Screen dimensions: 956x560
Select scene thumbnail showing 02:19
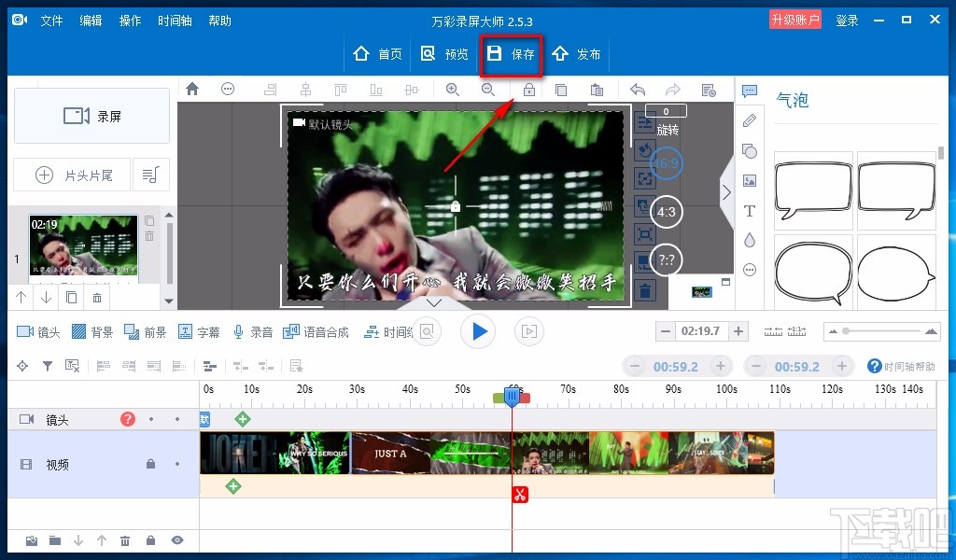coord(83,246)
